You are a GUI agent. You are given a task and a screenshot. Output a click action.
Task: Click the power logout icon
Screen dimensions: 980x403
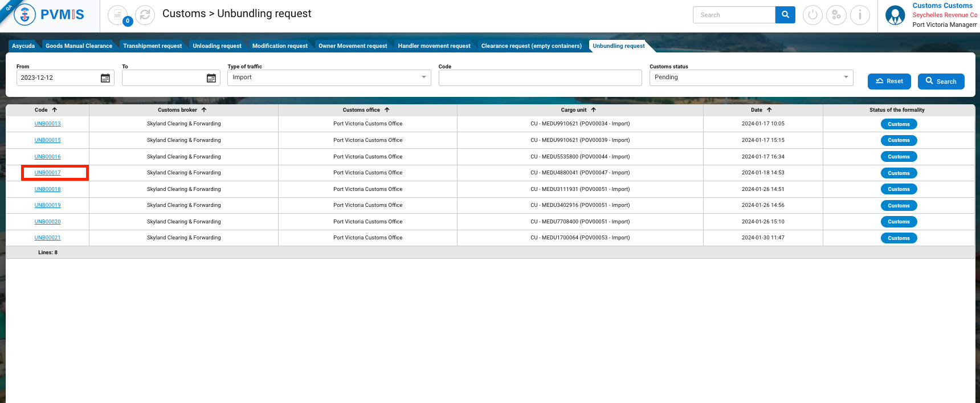[x=812, y=15]
